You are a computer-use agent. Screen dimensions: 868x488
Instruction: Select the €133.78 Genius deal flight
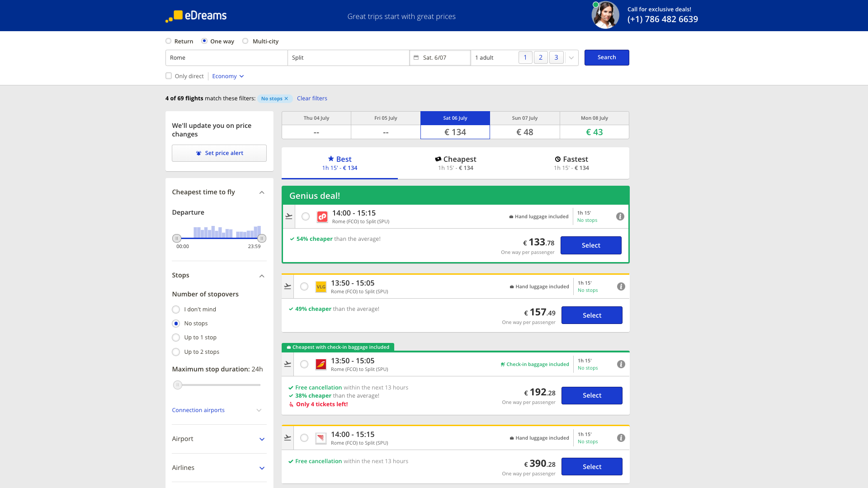tap(591, 245)
